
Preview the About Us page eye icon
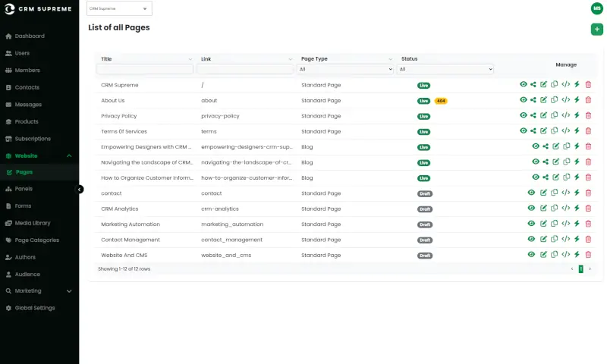(x=524, y=100)
